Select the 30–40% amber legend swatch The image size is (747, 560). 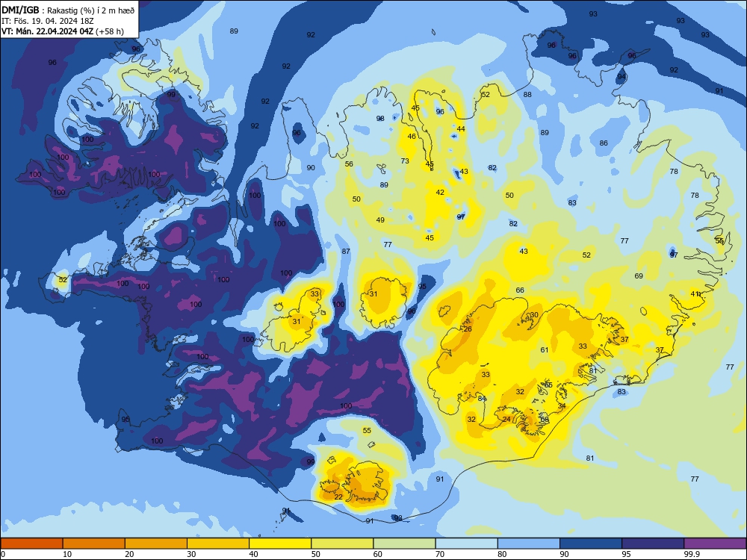[x=218, y=544]
